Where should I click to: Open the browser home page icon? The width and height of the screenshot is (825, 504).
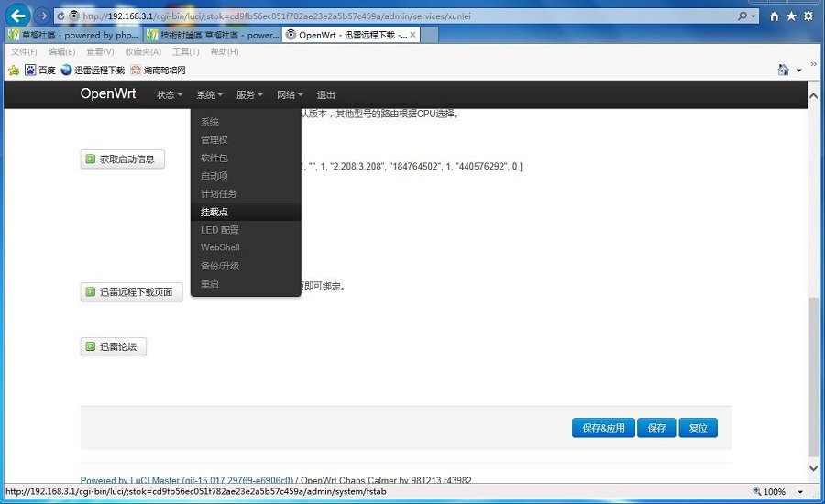[x=775, y=16]
